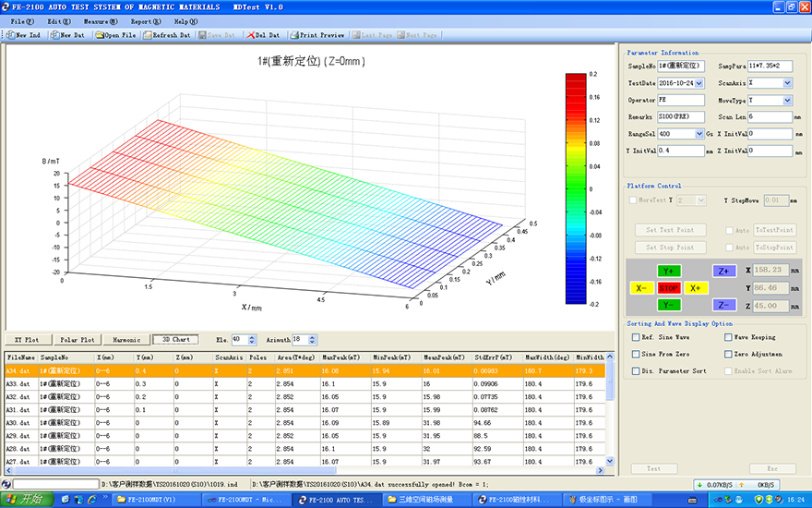Viewport: 812px width, 508px height.
Task: Click the color scale bar legend
Action: tap(576, 188)
